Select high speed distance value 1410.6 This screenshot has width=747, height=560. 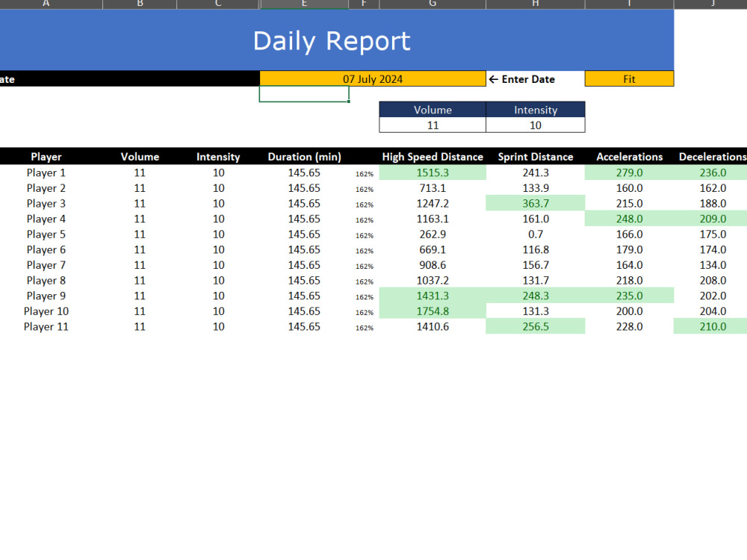pos(433,327)
